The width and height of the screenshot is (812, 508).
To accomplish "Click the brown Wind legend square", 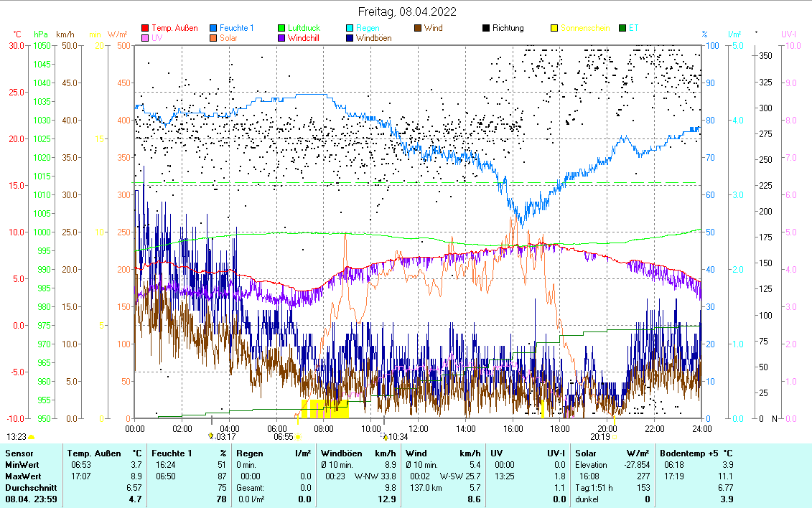I will 418,29.
